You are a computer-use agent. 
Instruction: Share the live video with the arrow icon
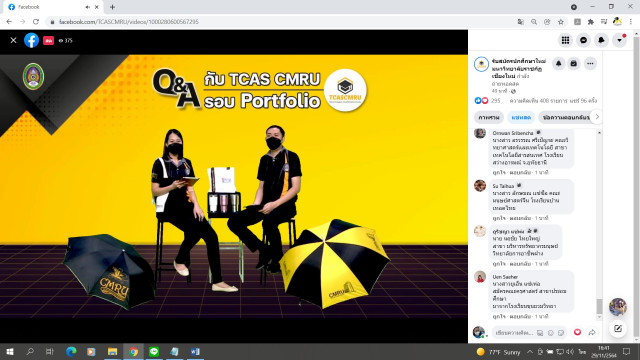pyautogui.click(x=592, y=333)
